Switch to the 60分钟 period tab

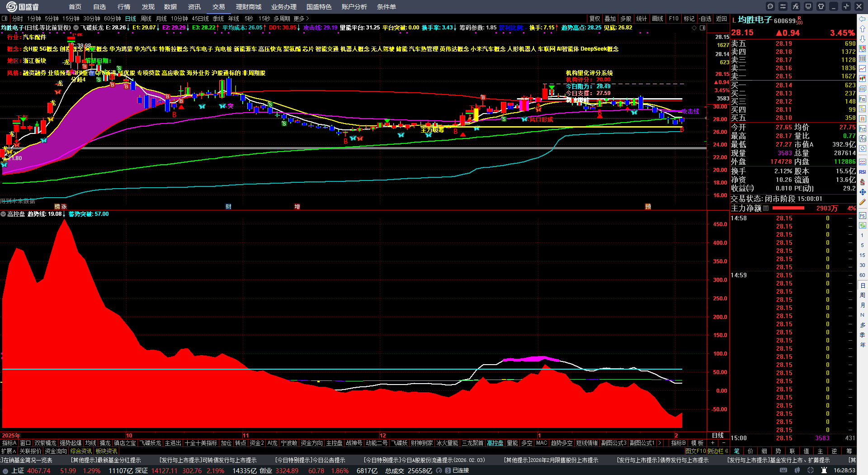pos(113,19)
